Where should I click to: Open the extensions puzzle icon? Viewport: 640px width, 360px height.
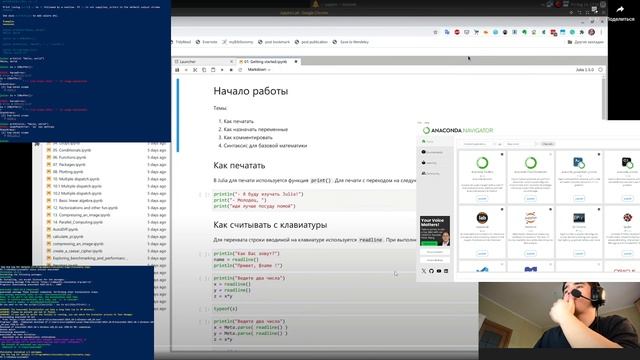click(582, 32)
